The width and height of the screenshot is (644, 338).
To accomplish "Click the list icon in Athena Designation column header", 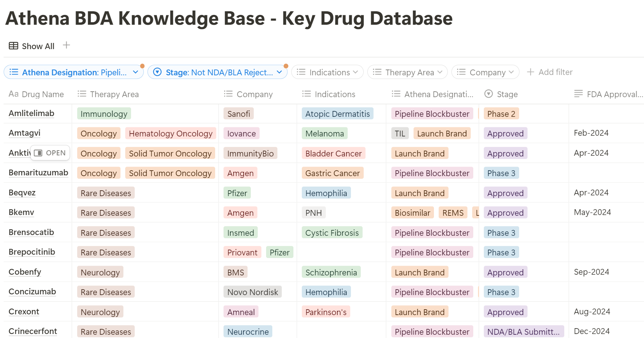I will 395,94.
